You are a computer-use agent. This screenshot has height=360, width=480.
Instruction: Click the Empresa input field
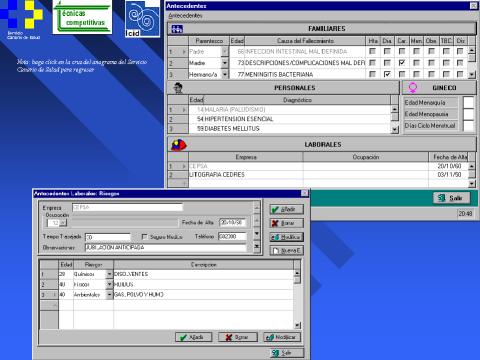(x=127, y=207)
